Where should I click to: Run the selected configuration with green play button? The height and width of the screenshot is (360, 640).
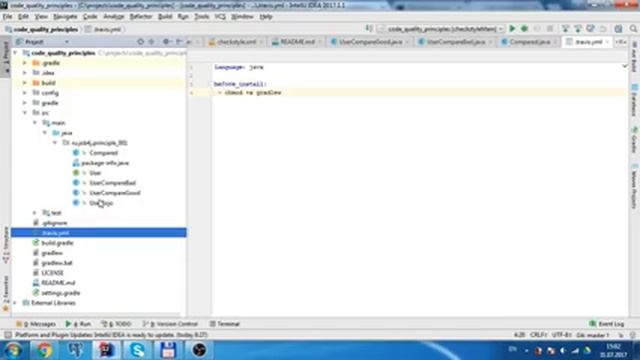512,29
